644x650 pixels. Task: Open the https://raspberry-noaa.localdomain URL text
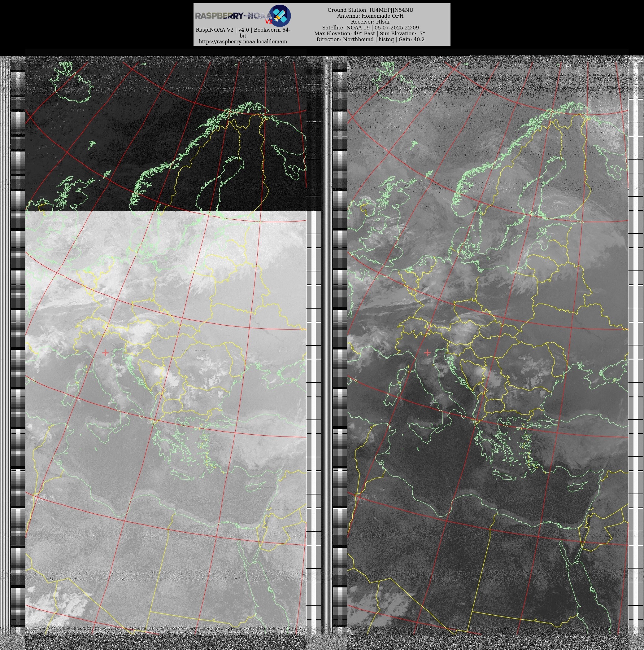pyautogui.click(x=243, y=42)
